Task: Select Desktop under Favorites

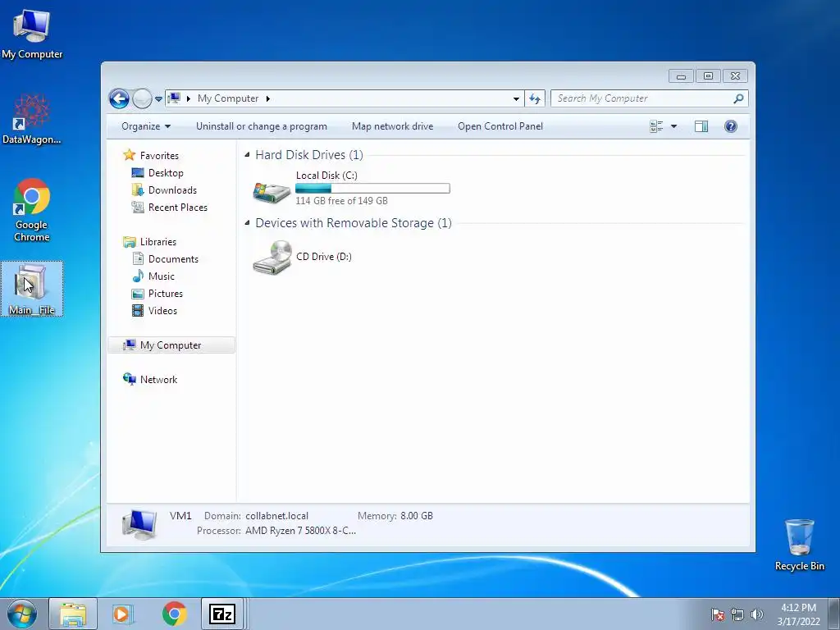Action: click(166, 173)
